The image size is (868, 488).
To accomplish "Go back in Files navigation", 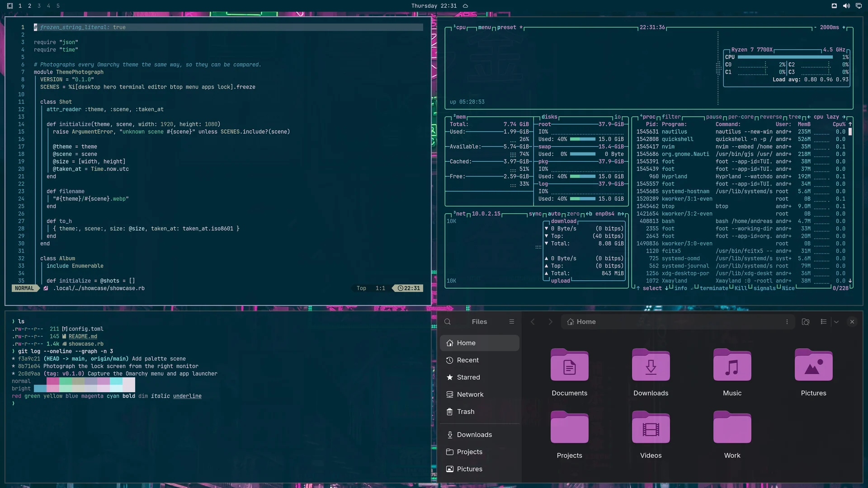I will coord(533,322).
